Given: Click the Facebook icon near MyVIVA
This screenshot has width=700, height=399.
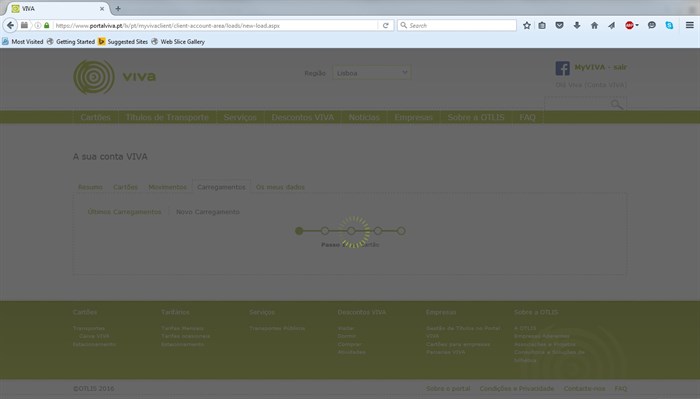Looking at the screenshot, I should click(x=562, y=68).
